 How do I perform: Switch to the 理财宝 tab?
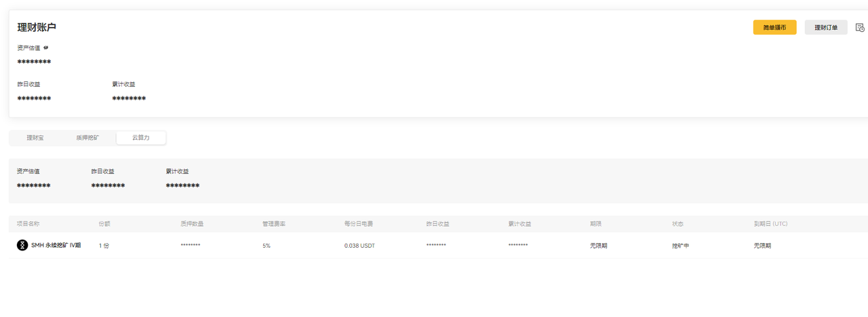(35, 138)
